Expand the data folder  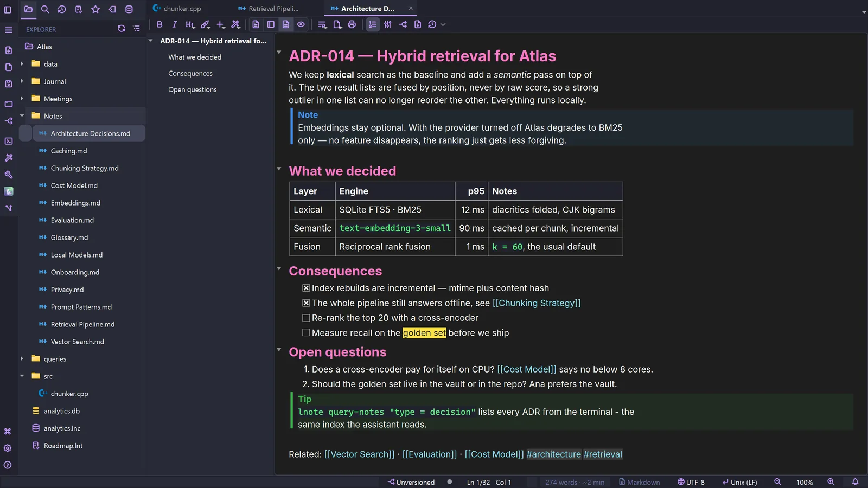click(x=22, y=64)
